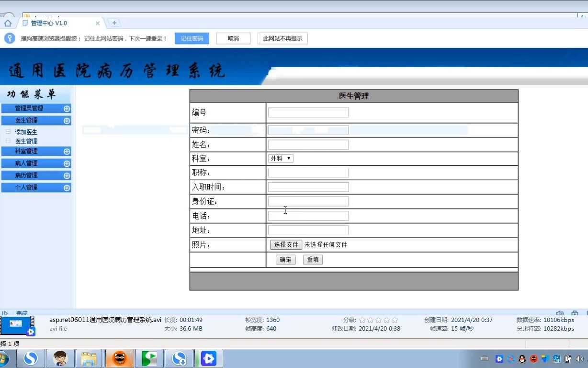Click the Conan avatar taskbar icon
Viewport: 588px width, 368px height.
[x=59, y=358]
